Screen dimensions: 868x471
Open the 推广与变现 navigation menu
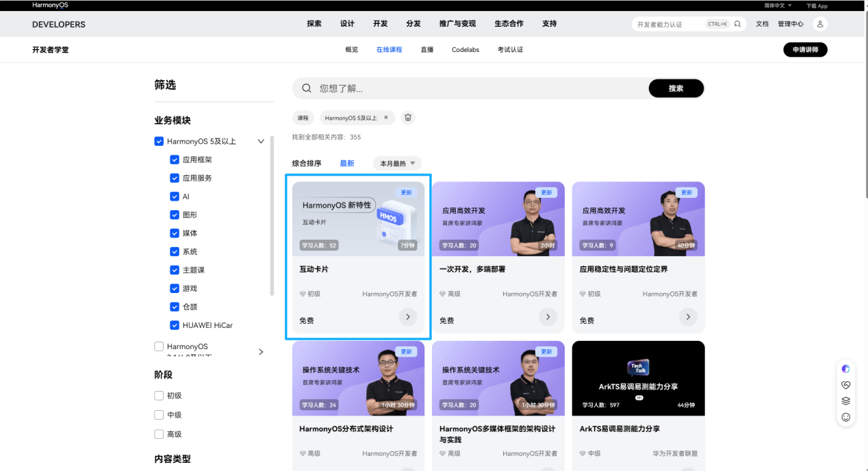[x=458, y=24]
